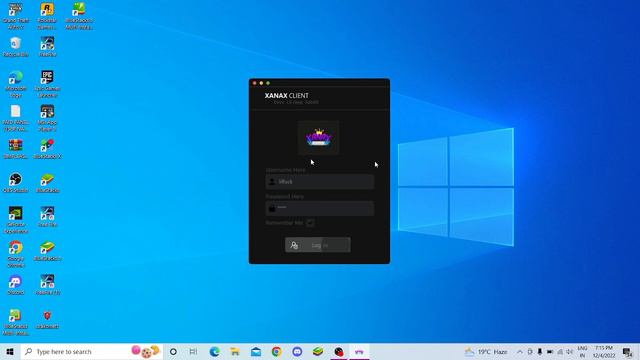Click the Username field in Xanax Client
This screenshot has height=360, width=640.
click(x=320, y=182)
